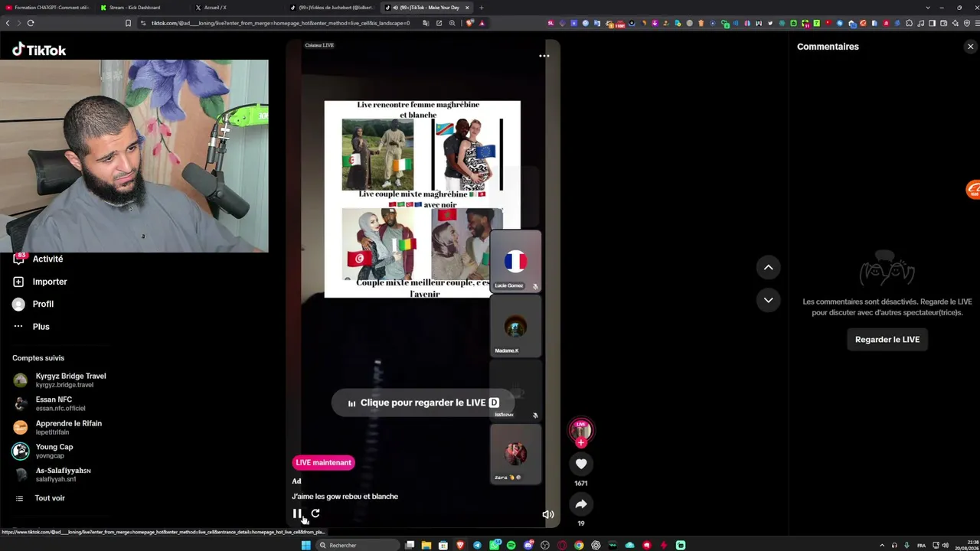Open the browser tab search dropdown
This screenshot has width=980, height=551.
928,8
